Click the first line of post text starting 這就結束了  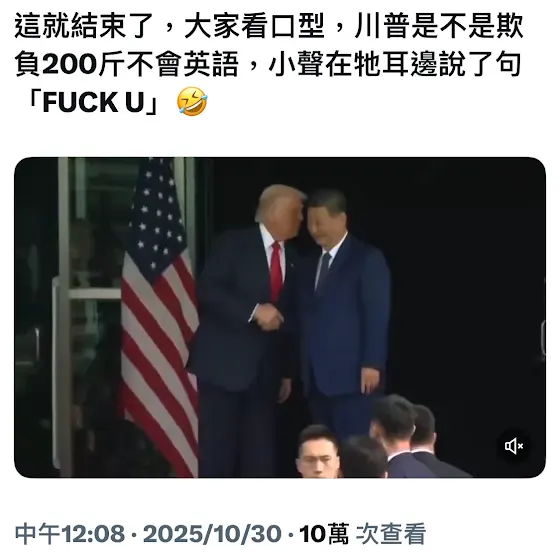pyautogui.click(x=269, y=26)
